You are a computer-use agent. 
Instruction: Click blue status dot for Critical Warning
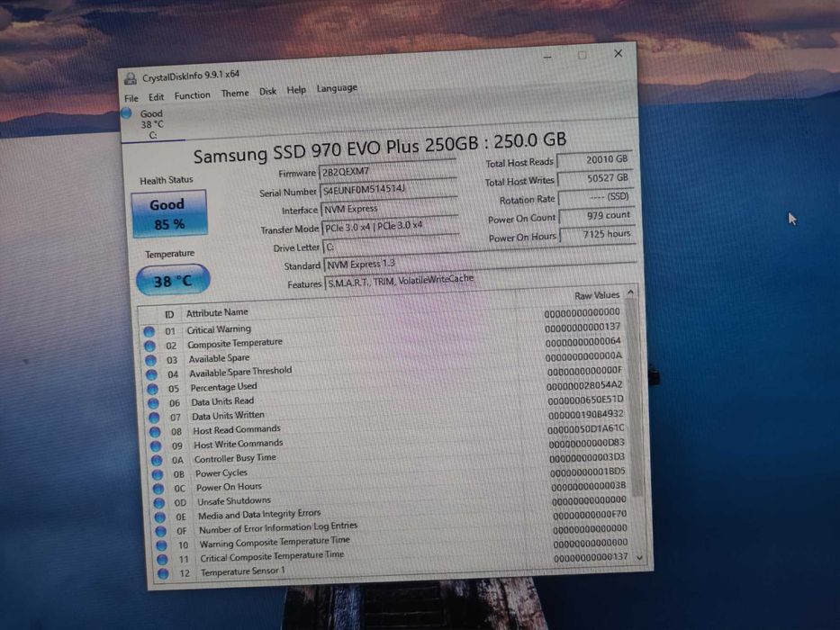point(149,331)
